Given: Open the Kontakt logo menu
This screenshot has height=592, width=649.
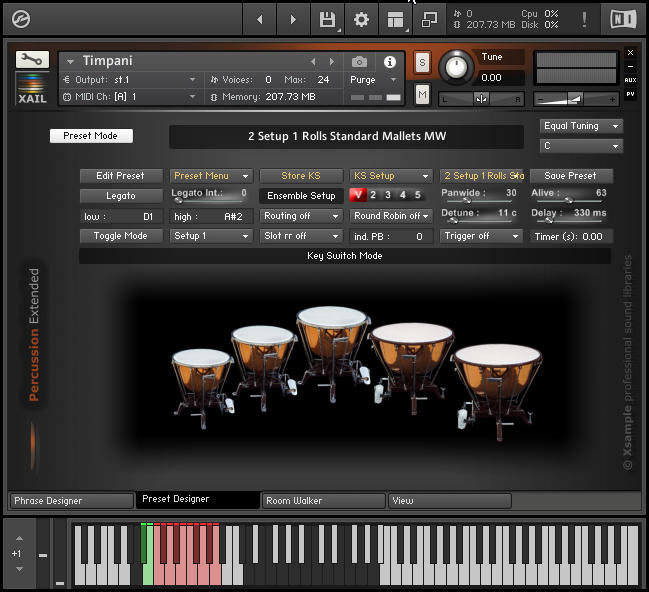Looking at the screenshot, I should pyautogui.click(x=21, y=19).
